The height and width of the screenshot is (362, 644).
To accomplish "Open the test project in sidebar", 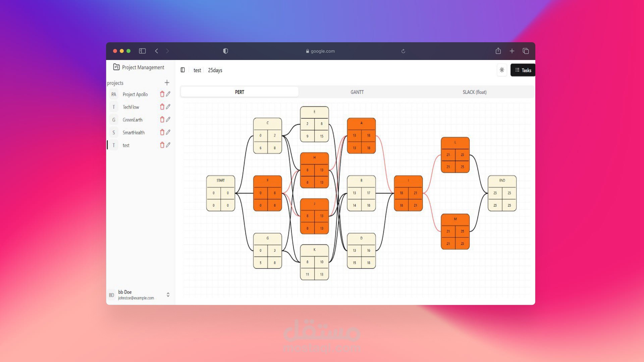I will coord(126,145).
